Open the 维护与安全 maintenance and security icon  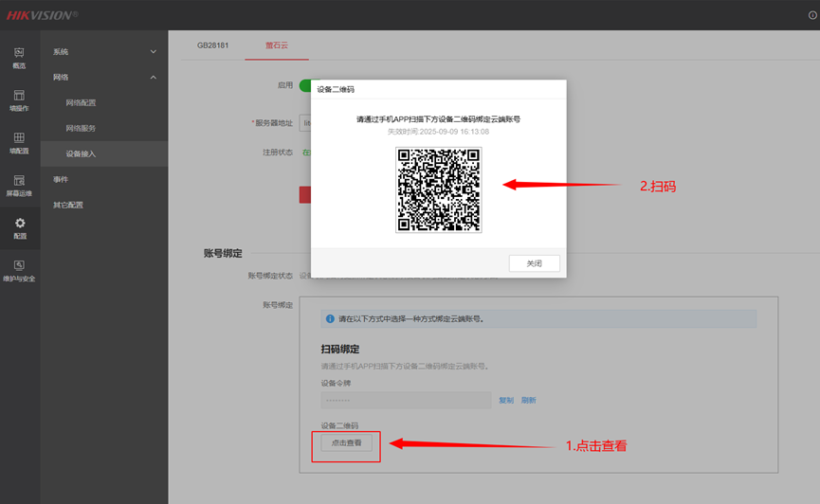pos(19,271)
